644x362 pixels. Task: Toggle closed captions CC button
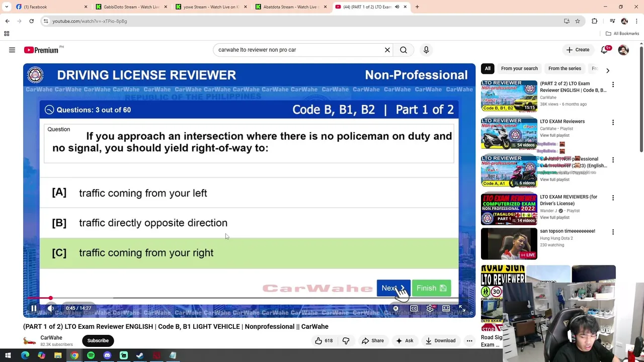point(414,308)
